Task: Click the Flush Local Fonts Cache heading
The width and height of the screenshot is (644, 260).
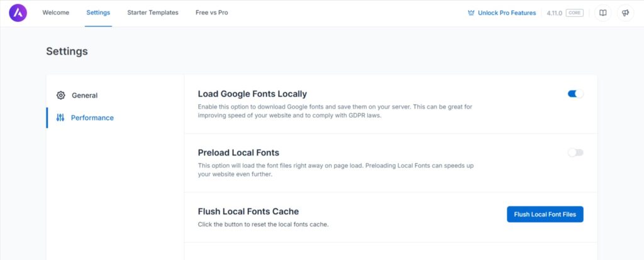Action: (248, 212)
